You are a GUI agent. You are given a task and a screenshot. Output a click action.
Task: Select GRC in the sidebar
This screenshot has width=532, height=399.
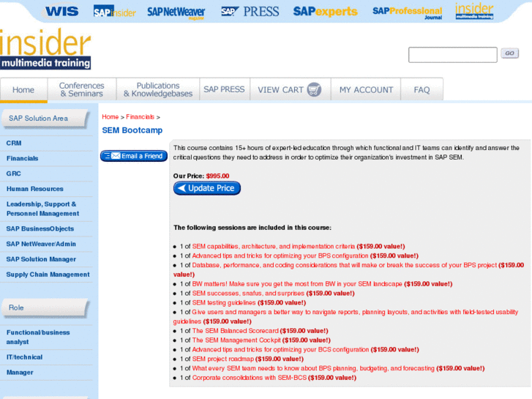[14, 174]
